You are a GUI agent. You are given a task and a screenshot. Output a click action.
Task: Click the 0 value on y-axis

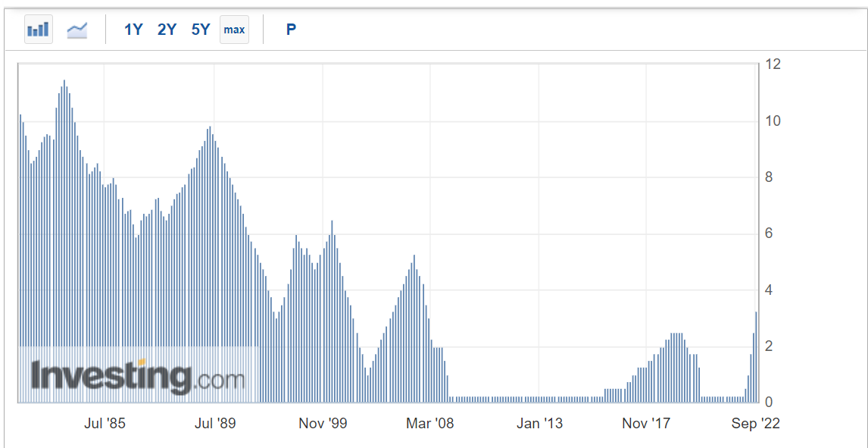(x=769, y=403)
